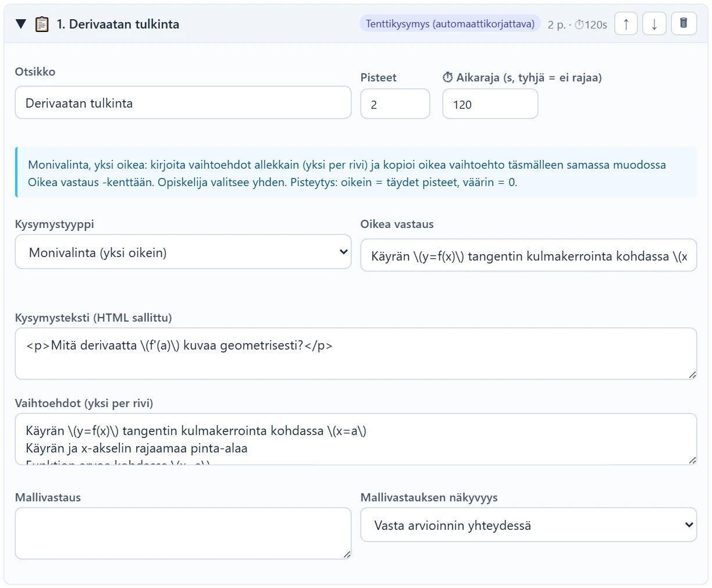712x588 pixels.
Task: Click the Kysymysteksti (HTML sallittu) label
Action: pyautogui.click(x=94, y=318)
